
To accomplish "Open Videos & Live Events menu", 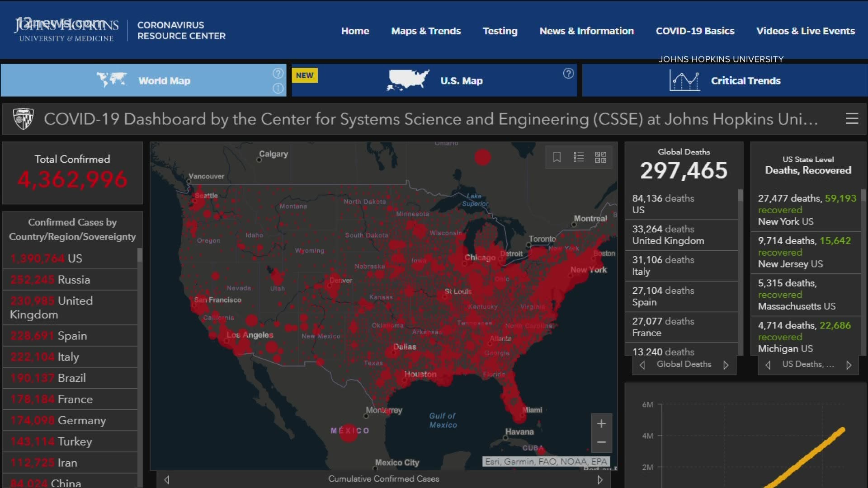I will [806, 31].
